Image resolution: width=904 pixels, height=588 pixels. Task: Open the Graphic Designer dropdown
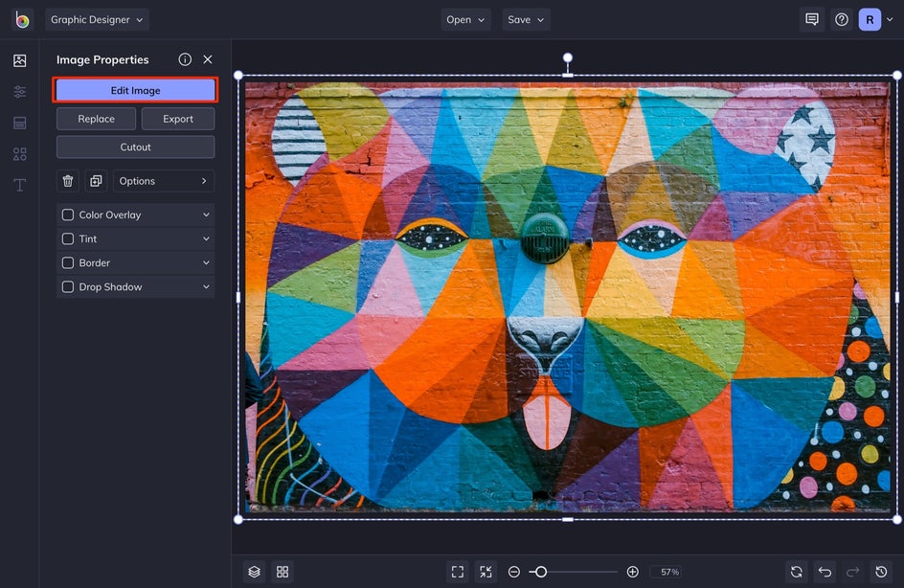tap(97, 19)
